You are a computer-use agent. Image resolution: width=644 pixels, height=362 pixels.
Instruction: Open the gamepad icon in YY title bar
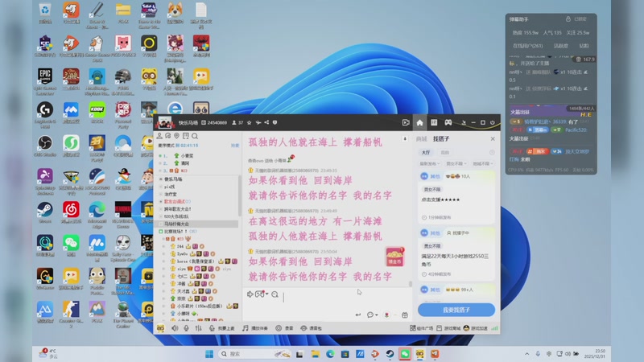(448, 122)
